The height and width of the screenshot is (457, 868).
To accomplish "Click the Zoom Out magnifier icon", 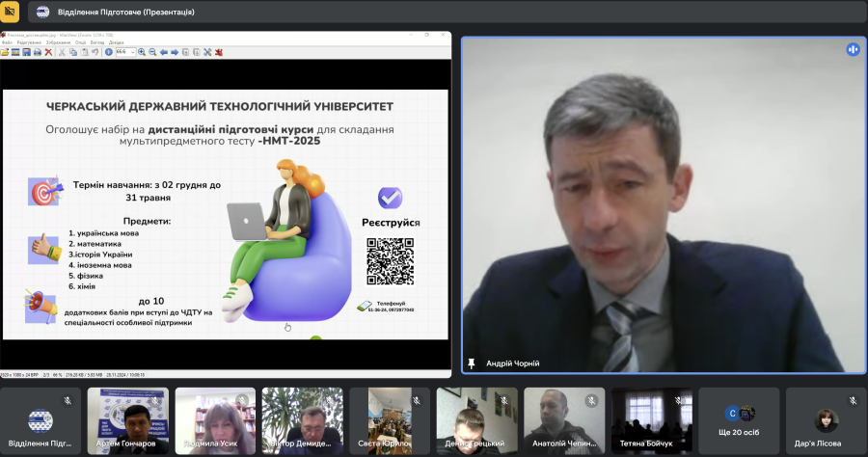I will click(152, 52).
